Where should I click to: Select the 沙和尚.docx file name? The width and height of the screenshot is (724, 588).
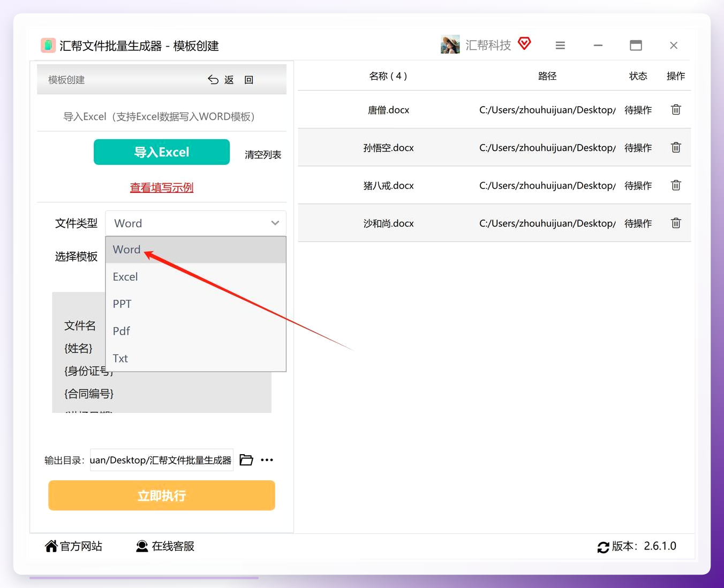[388, 223]
